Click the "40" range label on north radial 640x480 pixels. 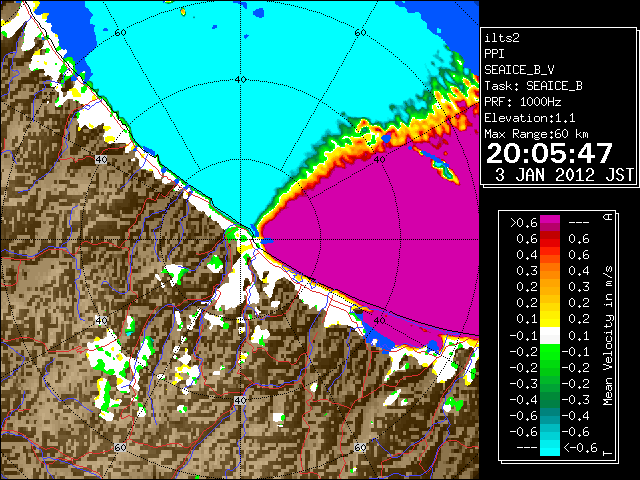click(240, 80)
